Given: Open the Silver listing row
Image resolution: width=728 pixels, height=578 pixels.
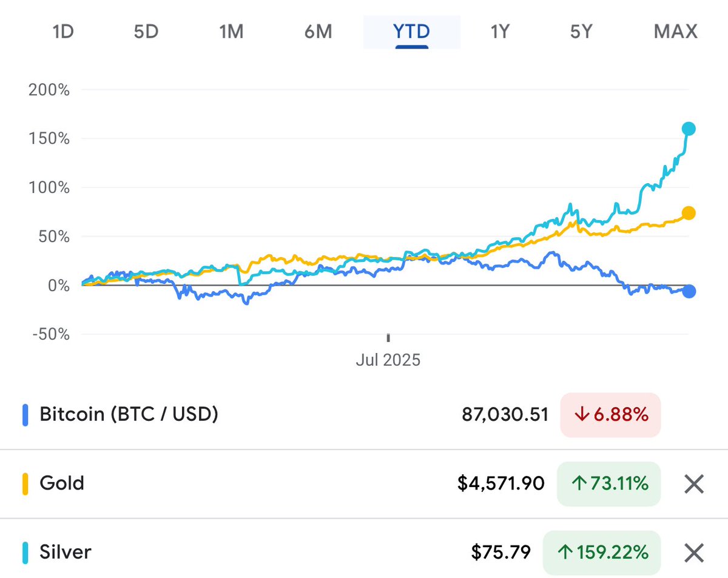Looking at the screenshot, I should pos(66,553).
